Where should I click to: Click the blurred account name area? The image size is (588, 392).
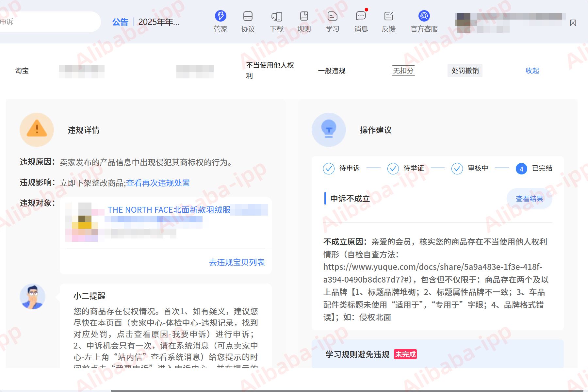510,22
